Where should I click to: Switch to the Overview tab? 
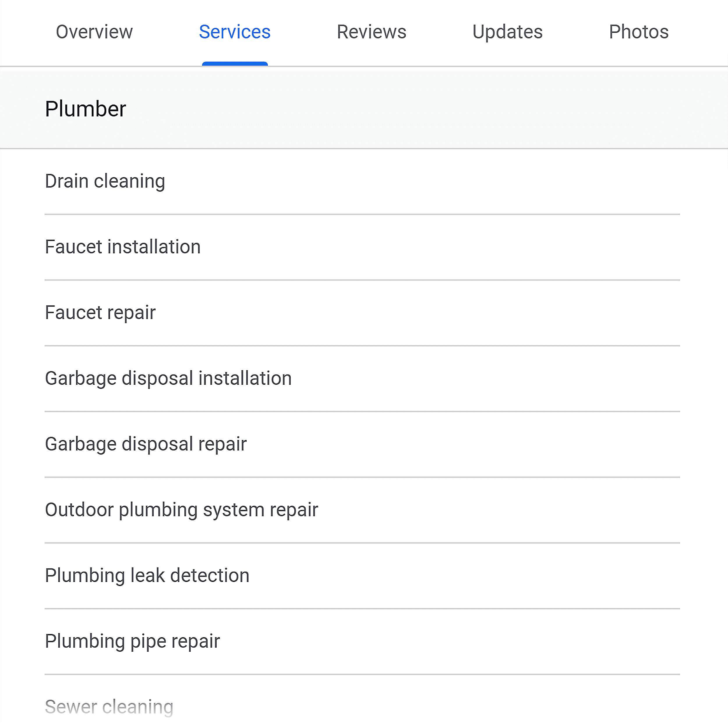[x=94, y=32]
